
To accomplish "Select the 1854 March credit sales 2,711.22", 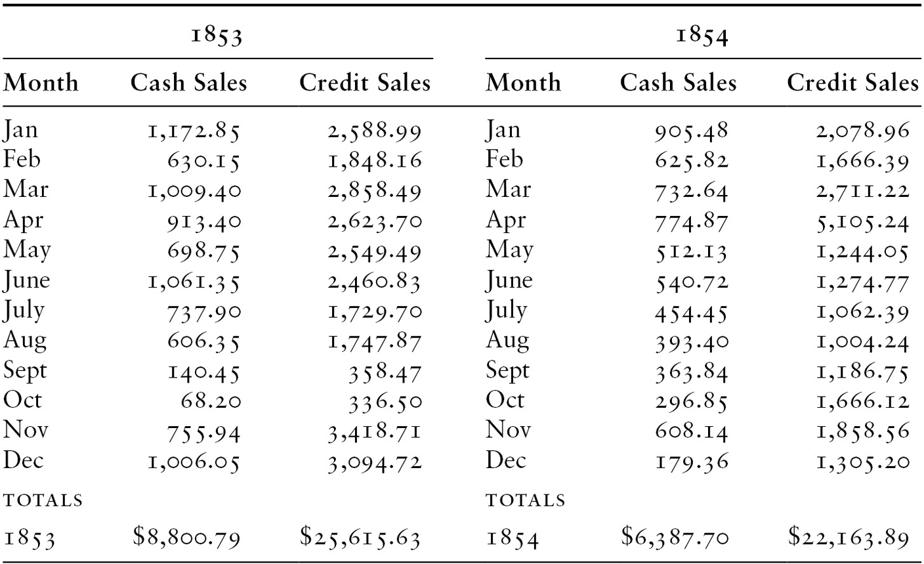I will 862,191.
